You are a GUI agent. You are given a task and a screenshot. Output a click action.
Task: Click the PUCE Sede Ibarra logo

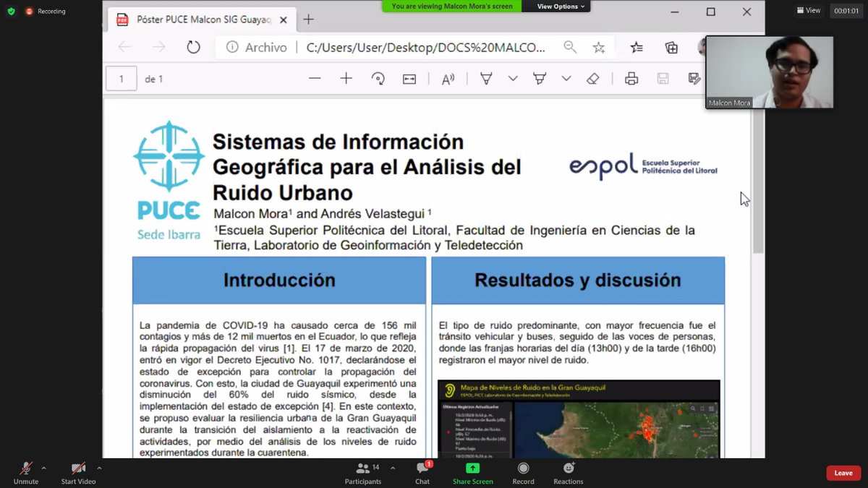tap(169, 181)
